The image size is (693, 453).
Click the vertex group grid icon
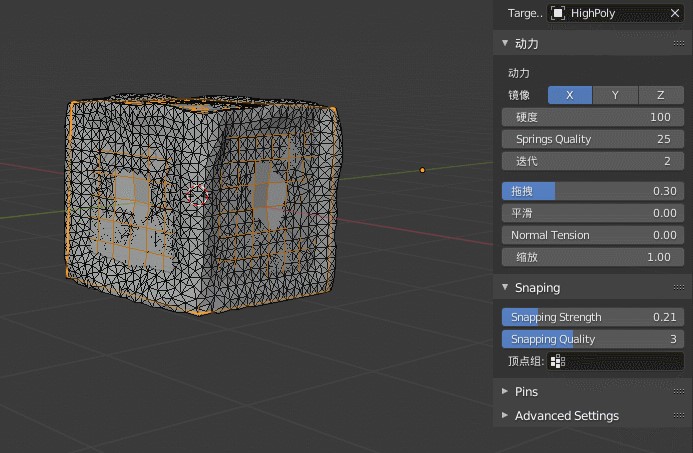[x=558, y=361]
